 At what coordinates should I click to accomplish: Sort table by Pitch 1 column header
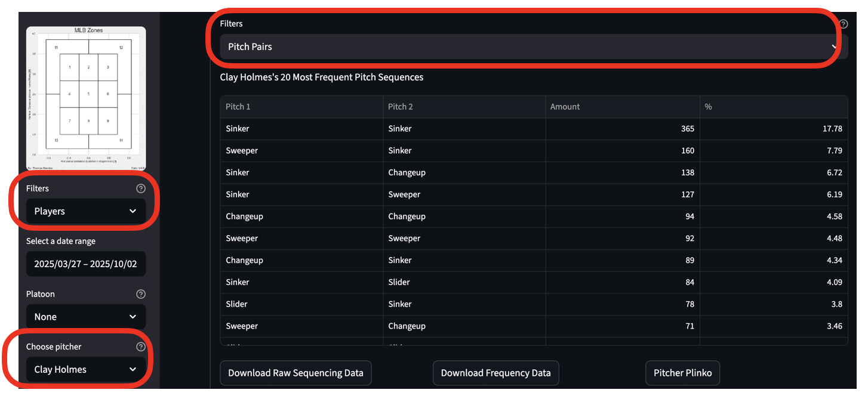coord(238,107)
